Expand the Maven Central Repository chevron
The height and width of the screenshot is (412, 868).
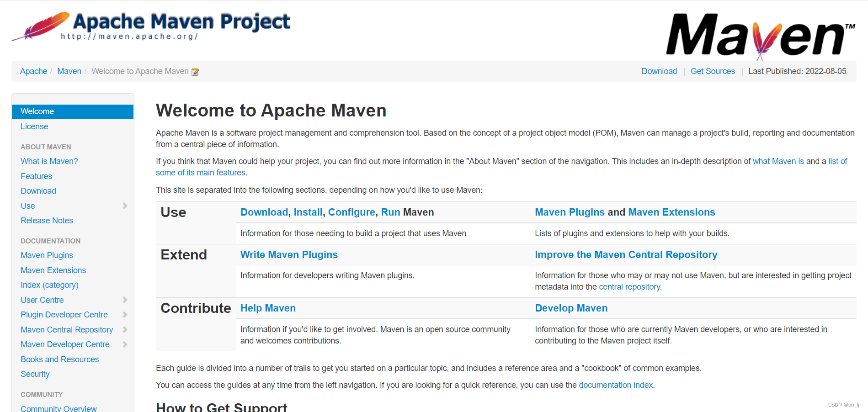[125, 330]
